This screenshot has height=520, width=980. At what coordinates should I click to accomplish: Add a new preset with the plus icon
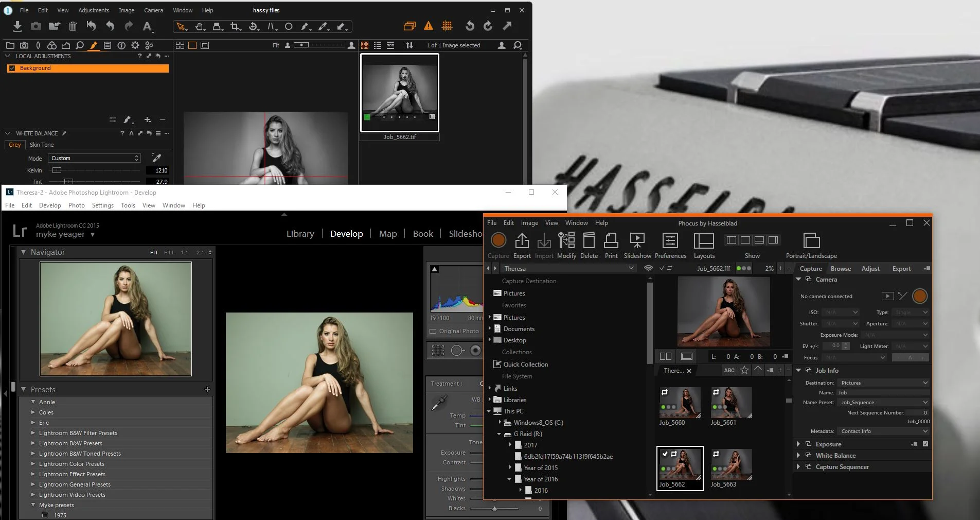coord(207,389)
